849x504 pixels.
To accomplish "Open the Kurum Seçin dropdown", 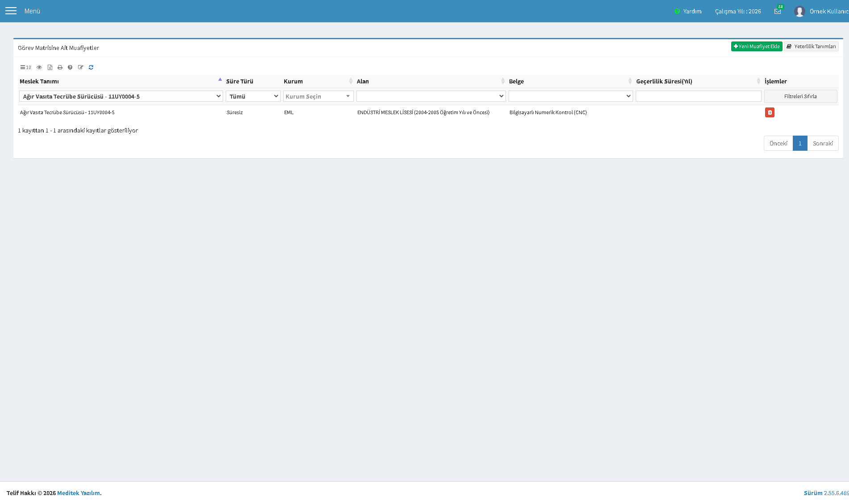I will 319,96.
